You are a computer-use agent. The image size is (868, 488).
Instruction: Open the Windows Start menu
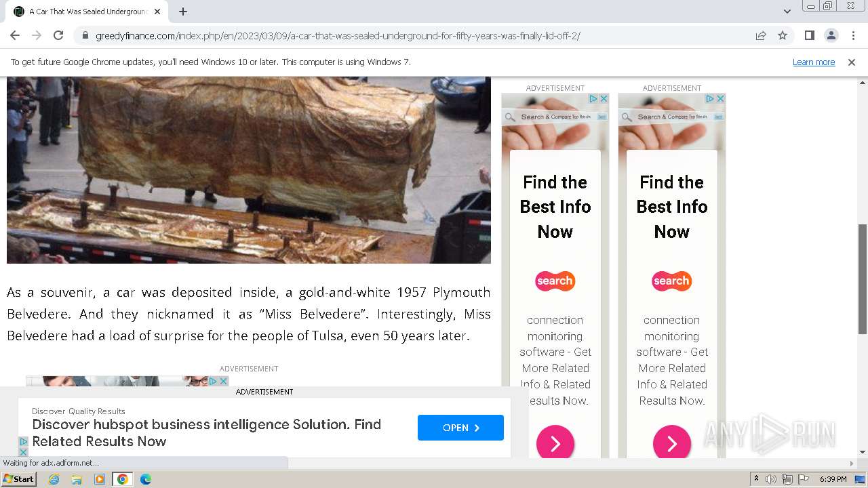[x=19, y=479]
